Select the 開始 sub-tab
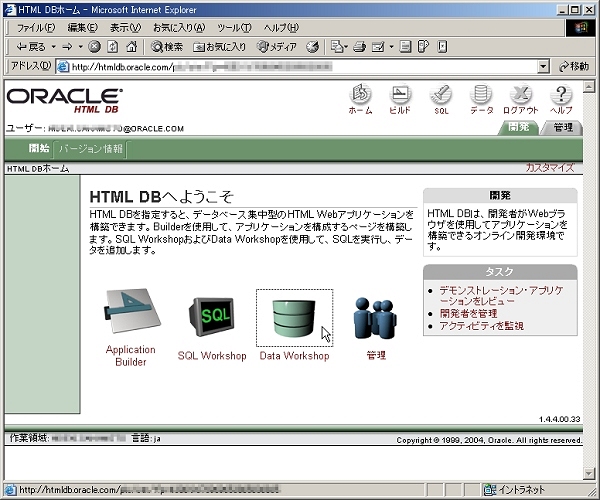Screen dimensions: 600x500 pyautogui.click(x=39, y=148)
